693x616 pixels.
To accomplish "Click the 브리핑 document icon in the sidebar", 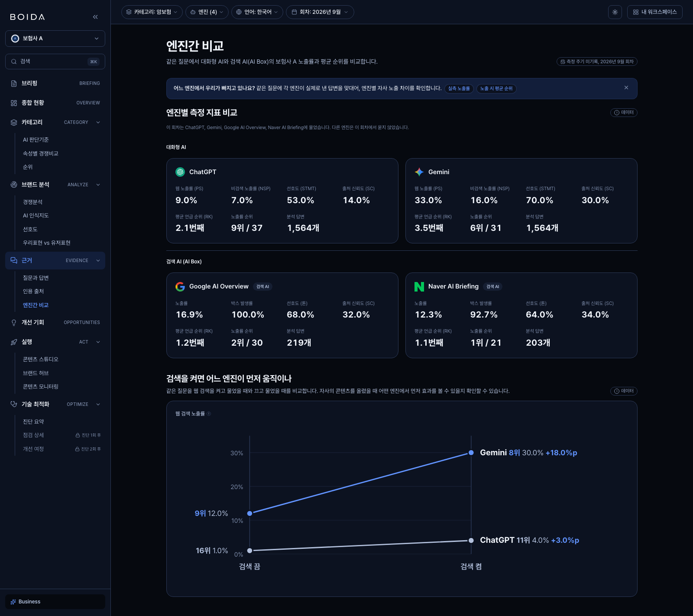I will click(14, 83).
